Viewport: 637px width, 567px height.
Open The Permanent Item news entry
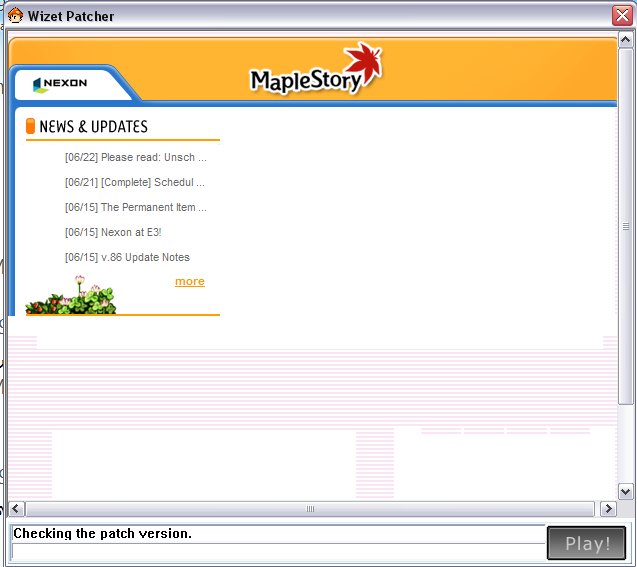tap(136, 207)
